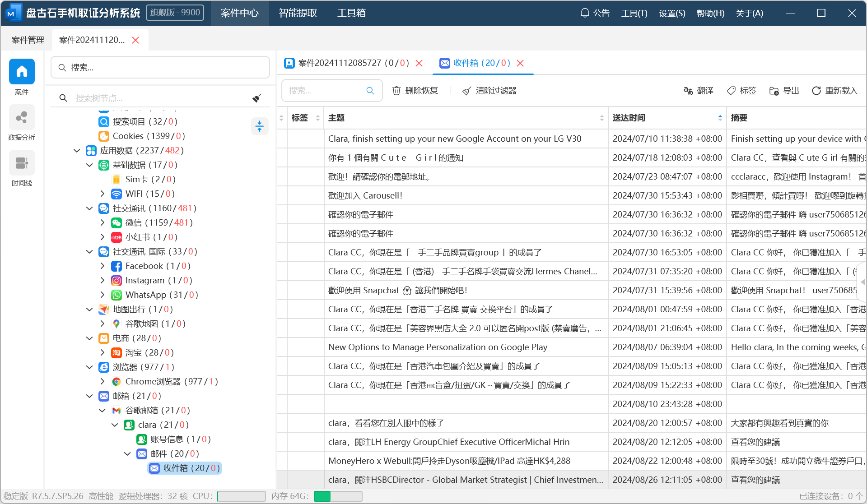Click the 标签 tag toolbar button
Screen dimensions: 867x504
741,91
